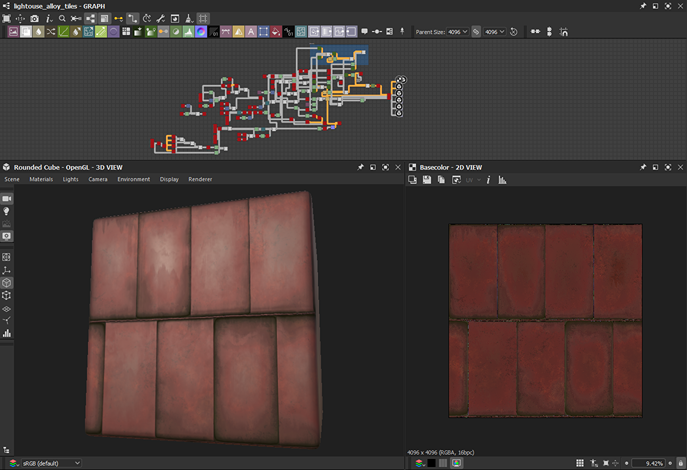This screenshot has width=687, height=470.
Task: Select the black background swatch in 2D view
Action: 432,463
